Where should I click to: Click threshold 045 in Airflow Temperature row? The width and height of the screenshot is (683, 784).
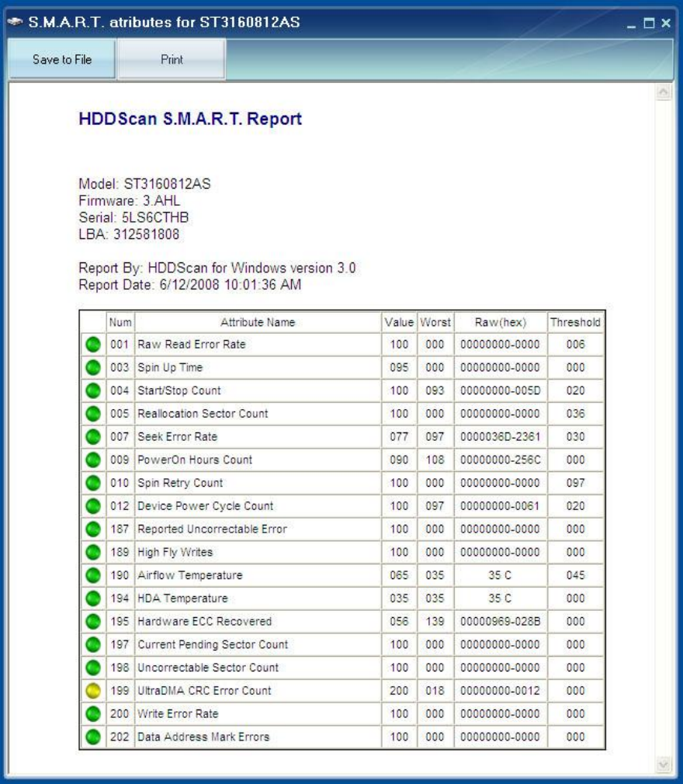click(575, 575)
